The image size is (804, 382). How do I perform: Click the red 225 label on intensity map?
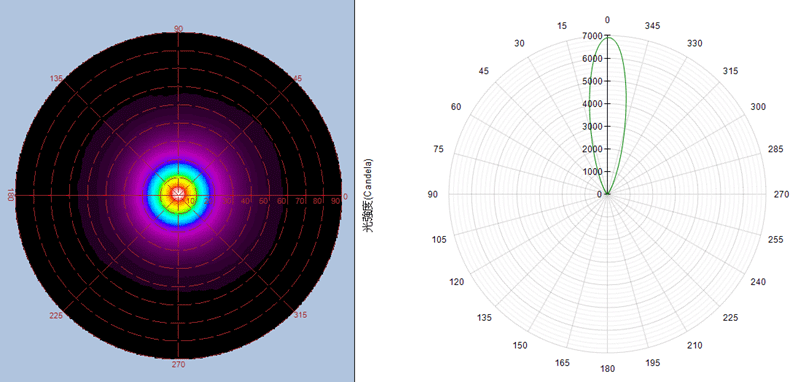[56, 315]
